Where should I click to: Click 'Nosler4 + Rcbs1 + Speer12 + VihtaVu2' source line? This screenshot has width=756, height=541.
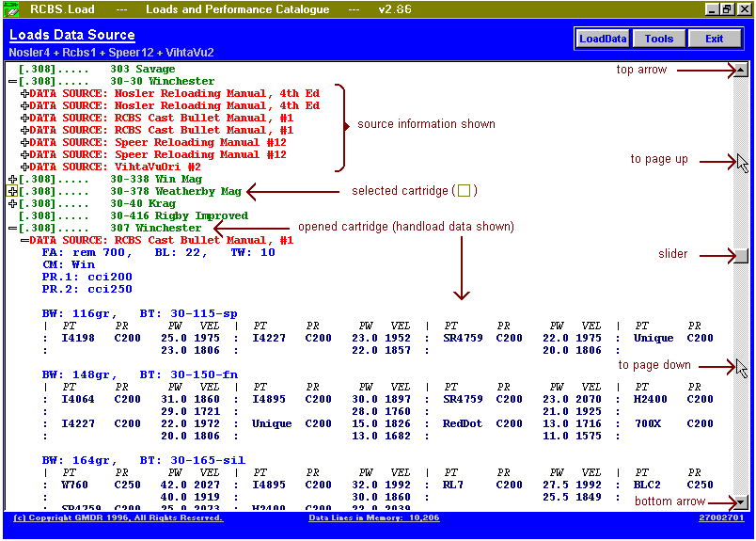[x=111, y=53]
